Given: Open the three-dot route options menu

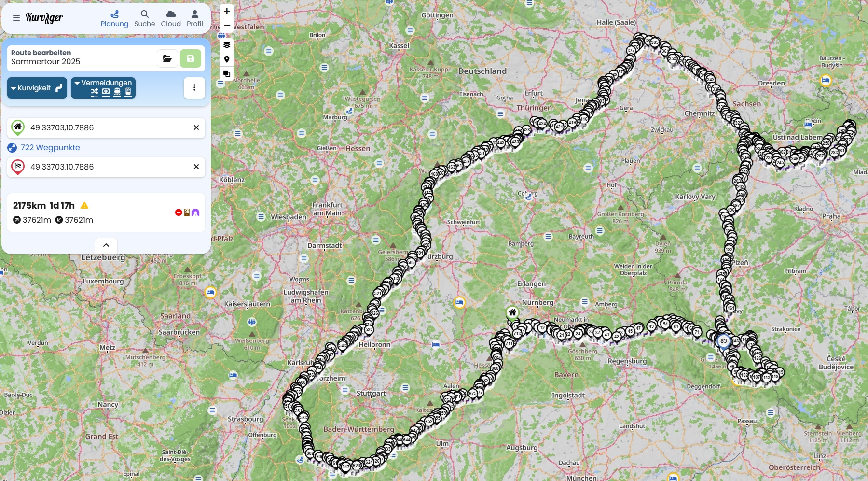Looking at the screenshot, I should (194, 87).
